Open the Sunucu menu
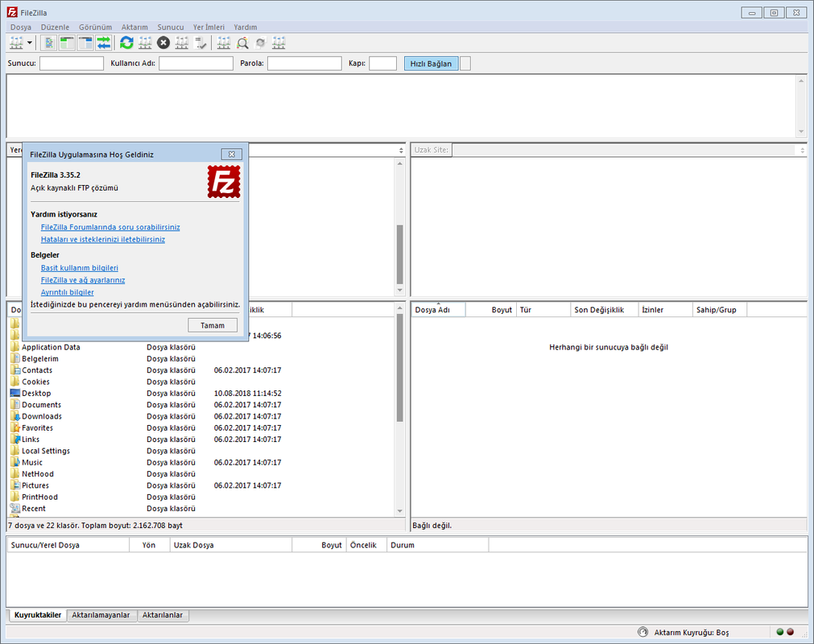Viewport: 814px width, 644px height. [171, 27]
